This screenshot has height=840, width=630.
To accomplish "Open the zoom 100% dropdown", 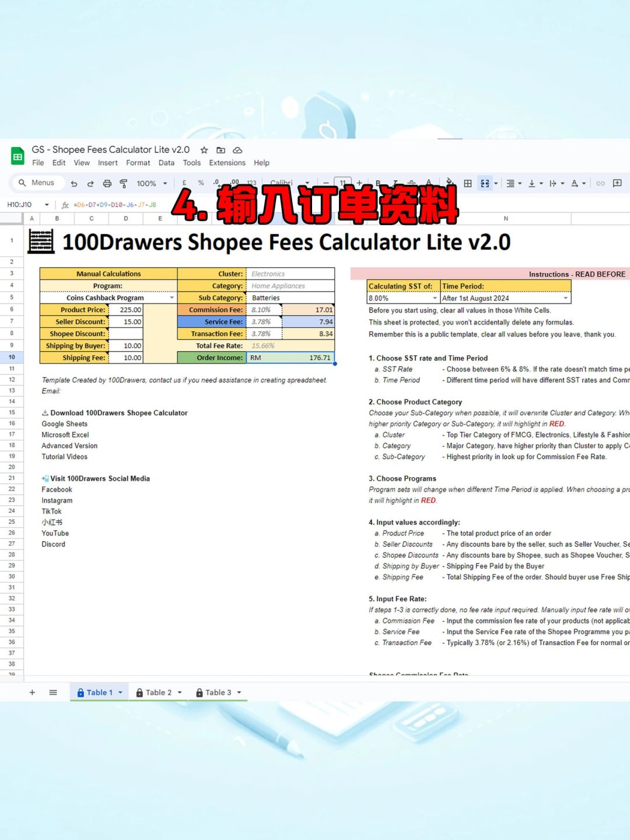I will pos(152,183).
